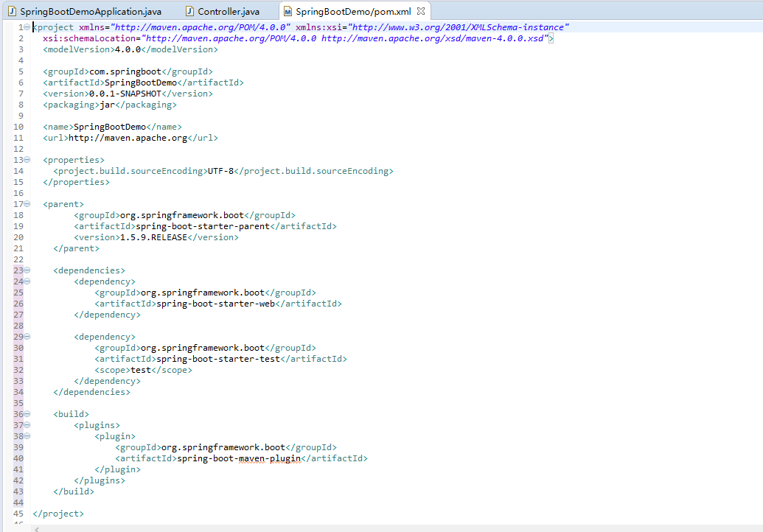Click line number 20 in the gutter
The image size is (763, 532).
pyautogui.click(x=18, y=237)
